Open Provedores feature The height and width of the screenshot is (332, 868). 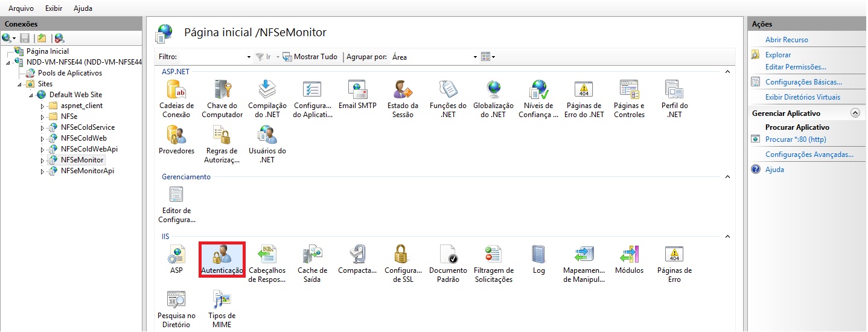coord(176,140)
